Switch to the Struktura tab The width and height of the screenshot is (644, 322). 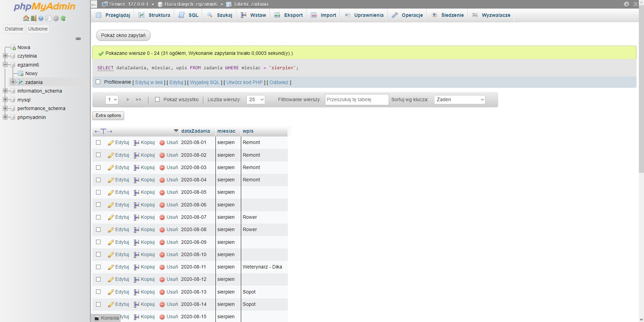pyautogui.click(x=154, y=15)
